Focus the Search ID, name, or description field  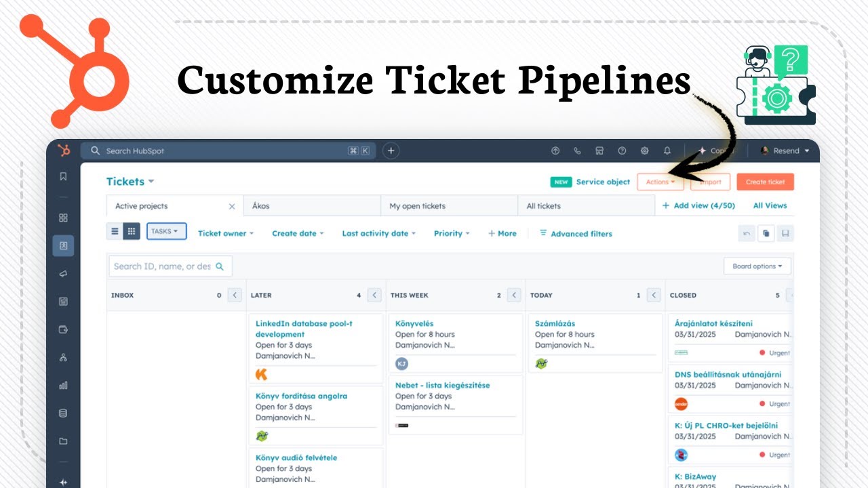(170, 266)
